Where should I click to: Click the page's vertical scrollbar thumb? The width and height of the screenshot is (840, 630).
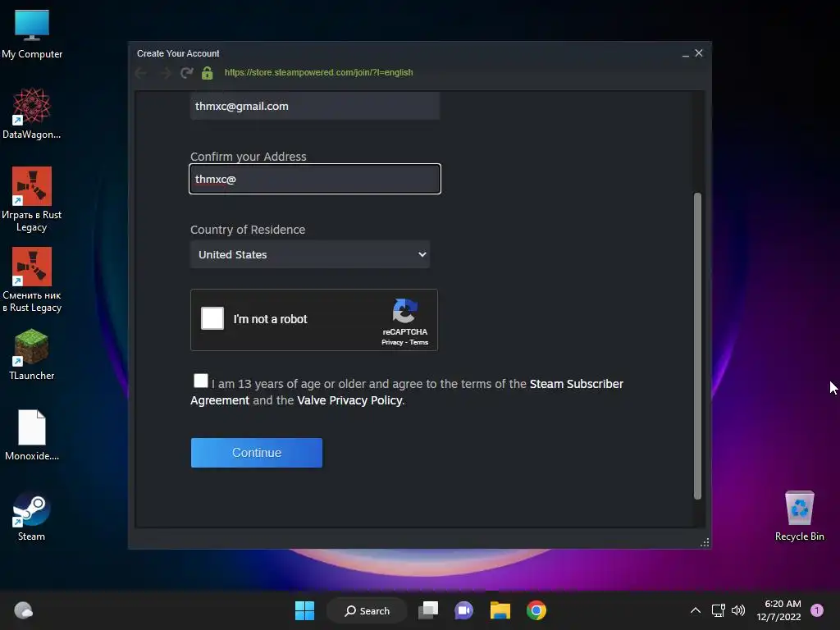click(x=697, y=345)
